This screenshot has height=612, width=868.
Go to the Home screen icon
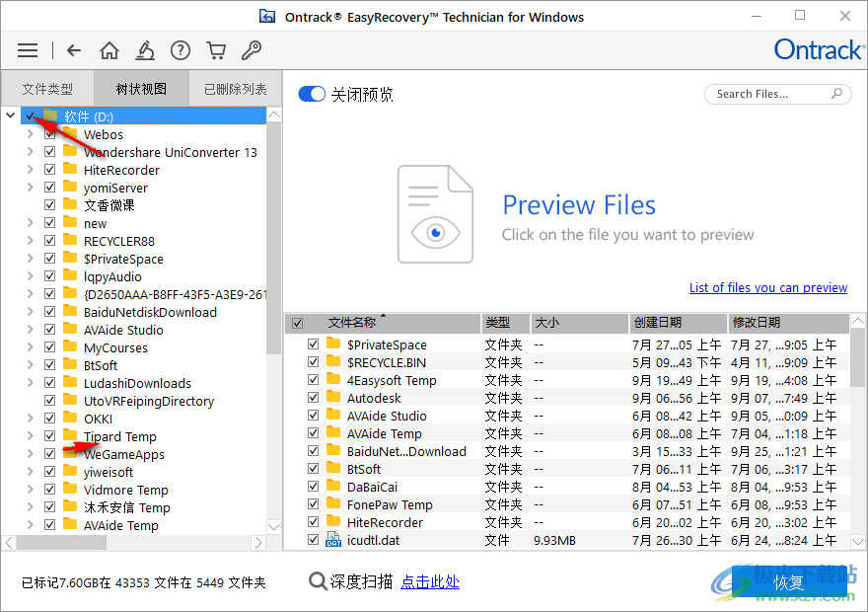click(109, 50)
